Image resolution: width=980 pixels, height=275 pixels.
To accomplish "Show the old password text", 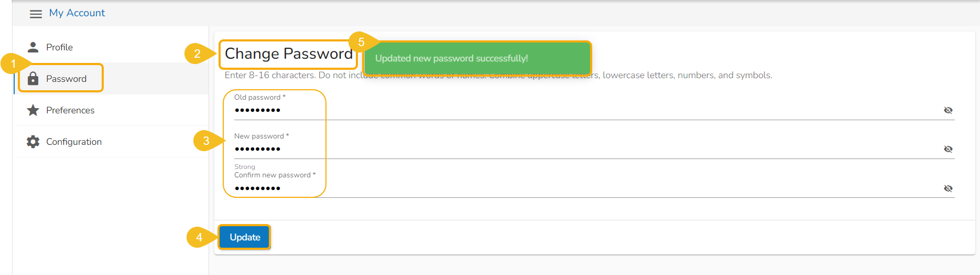I will tap(948, 110).
